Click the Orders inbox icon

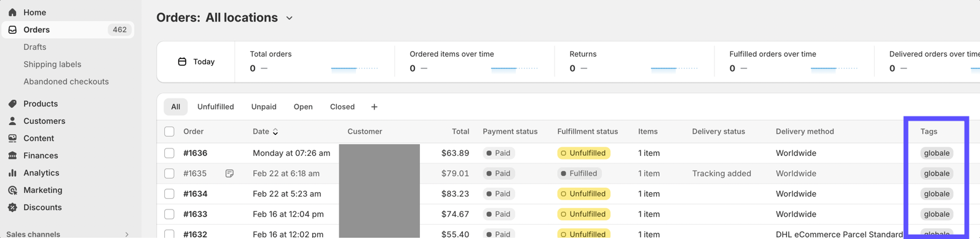[12, 30]
